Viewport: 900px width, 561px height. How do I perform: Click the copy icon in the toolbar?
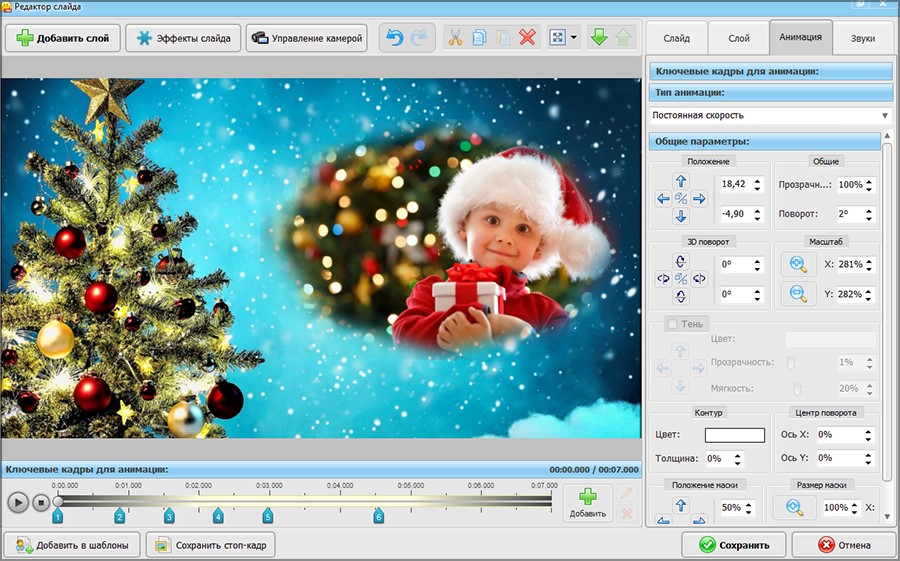pos(479,38)
